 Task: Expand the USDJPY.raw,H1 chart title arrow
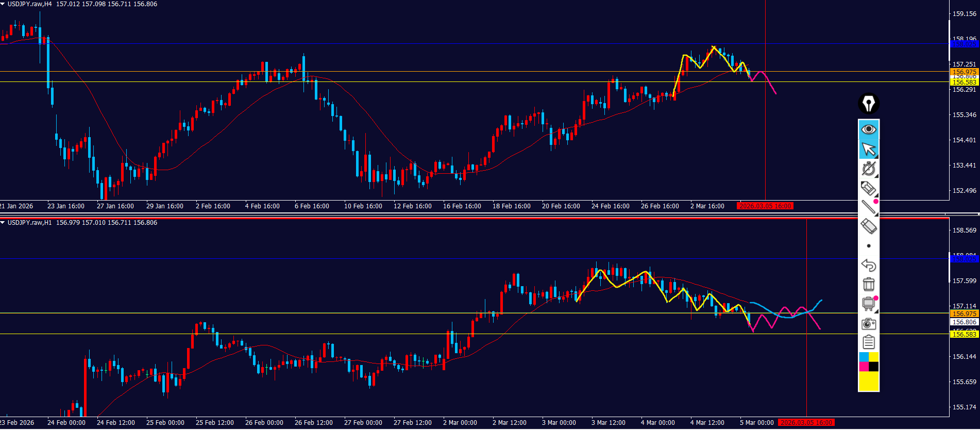[3, 223]
